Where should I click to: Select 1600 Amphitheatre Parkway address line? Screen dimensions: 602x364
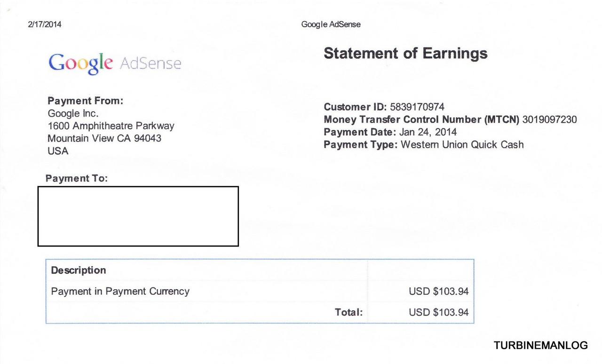point(111,126)
